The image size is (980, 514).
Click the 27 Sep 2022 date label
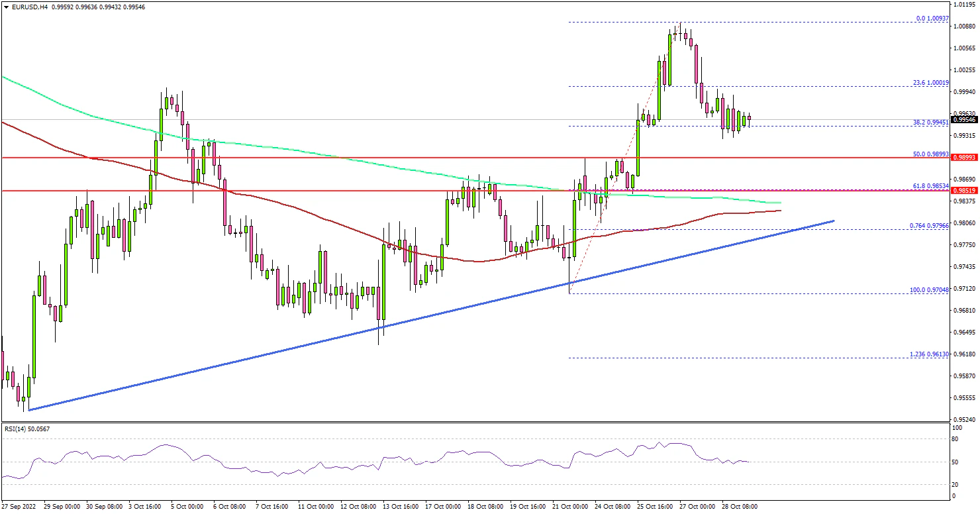19,507
